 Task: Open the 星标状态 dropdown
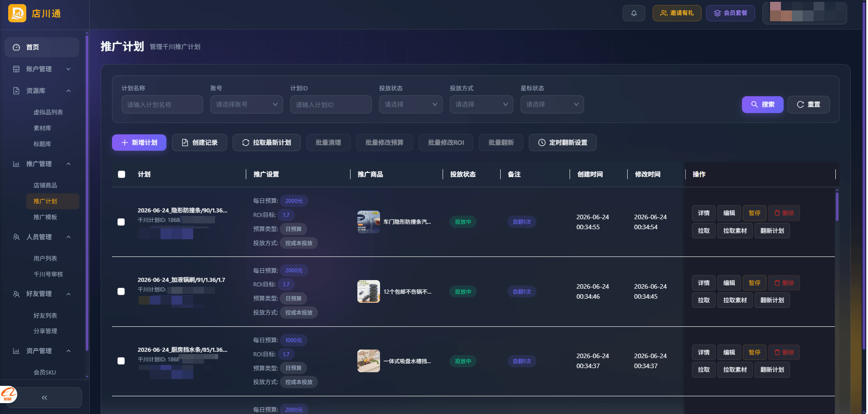[552, 104]
